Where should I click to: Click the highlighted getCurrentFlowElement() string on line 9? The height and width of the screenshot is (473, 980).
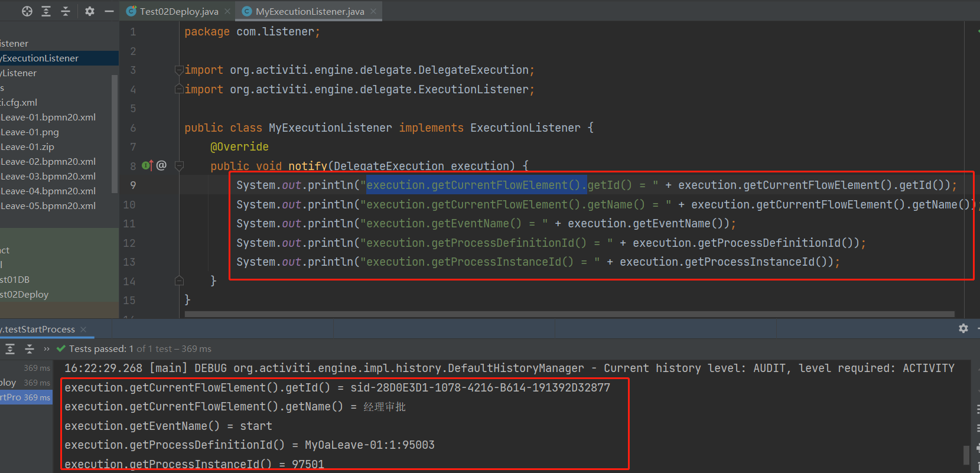(x=476, y=185)
